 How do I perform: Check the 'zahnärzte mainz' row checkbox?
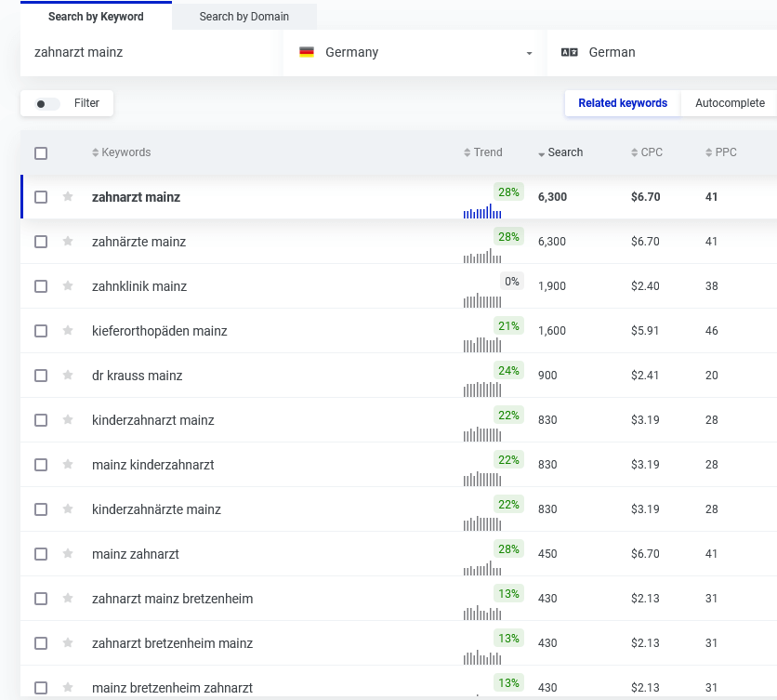[x=41, y=242]
